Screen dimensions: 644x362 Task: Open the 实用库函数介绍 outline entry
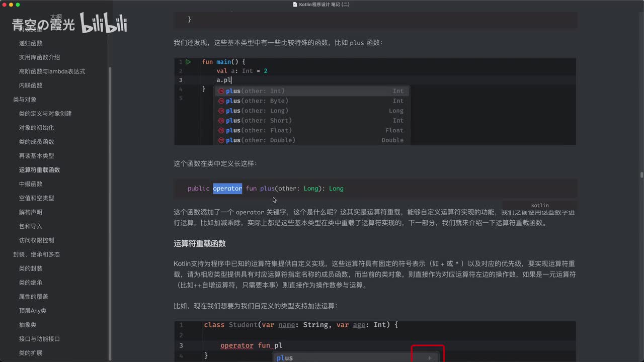[39, 57]
